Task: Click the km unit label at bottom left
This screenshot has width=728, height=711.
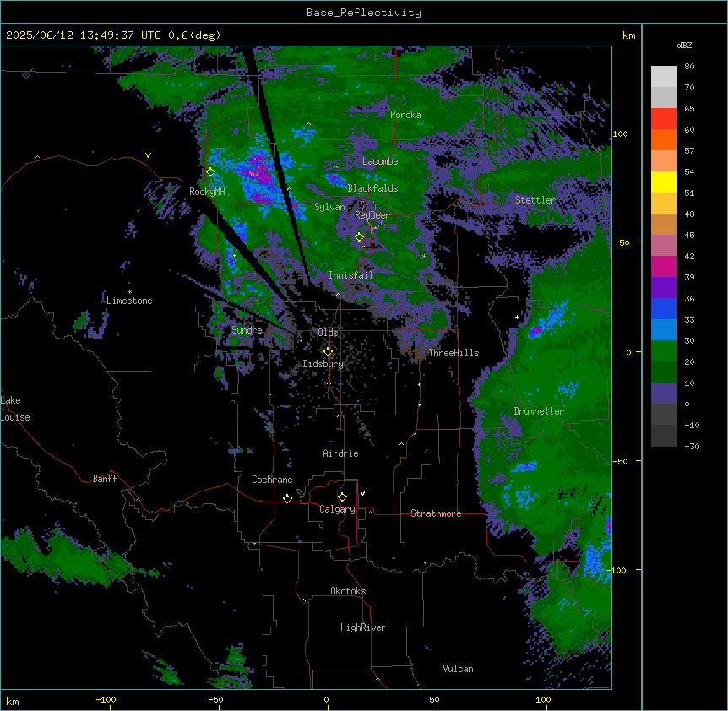Action: point(13,701)
